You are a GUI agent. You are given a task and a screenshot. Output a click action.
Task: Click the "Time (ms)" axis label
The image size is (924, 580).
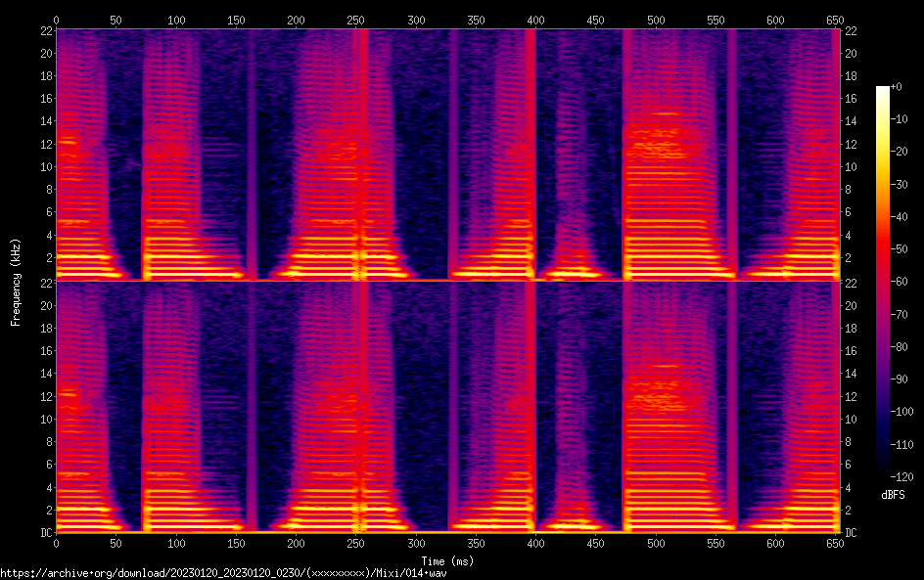(x=447, y=560)
